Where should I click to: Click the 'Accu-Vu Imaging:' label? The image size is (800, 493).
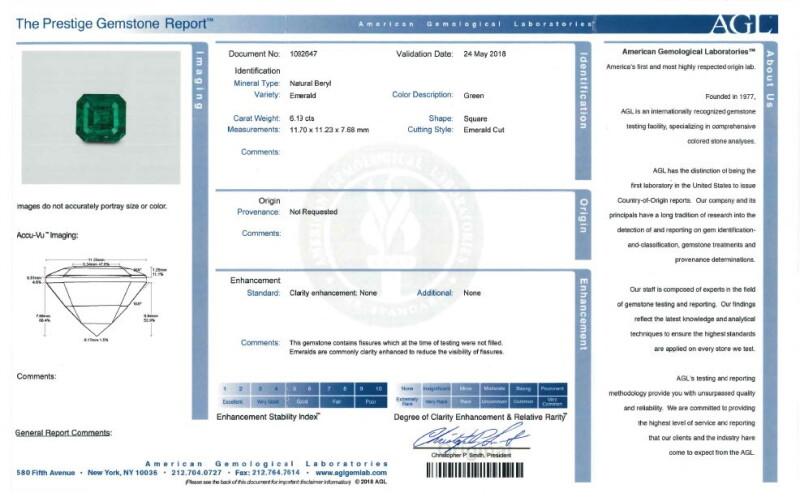coord(47,235)
